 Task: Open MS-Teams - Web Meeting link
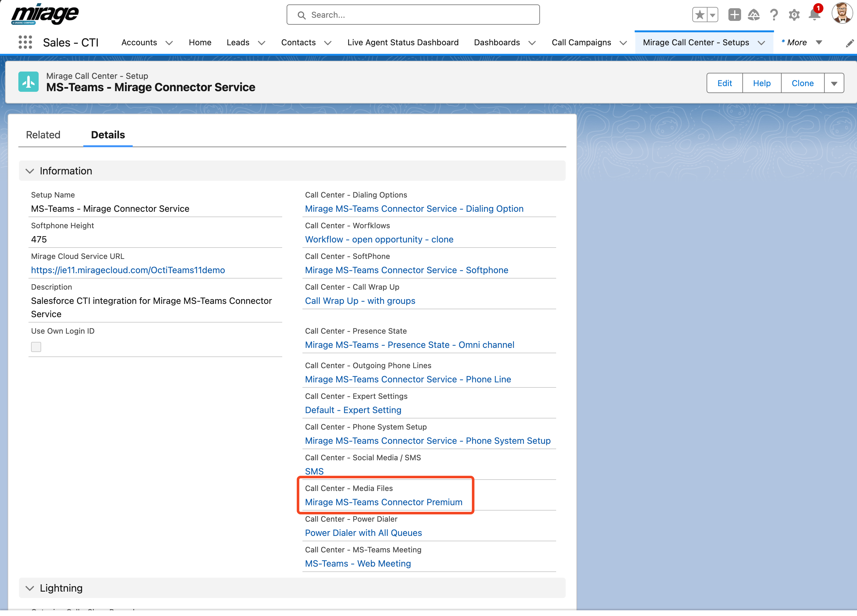pyautogui.click(x=358, y=563)
